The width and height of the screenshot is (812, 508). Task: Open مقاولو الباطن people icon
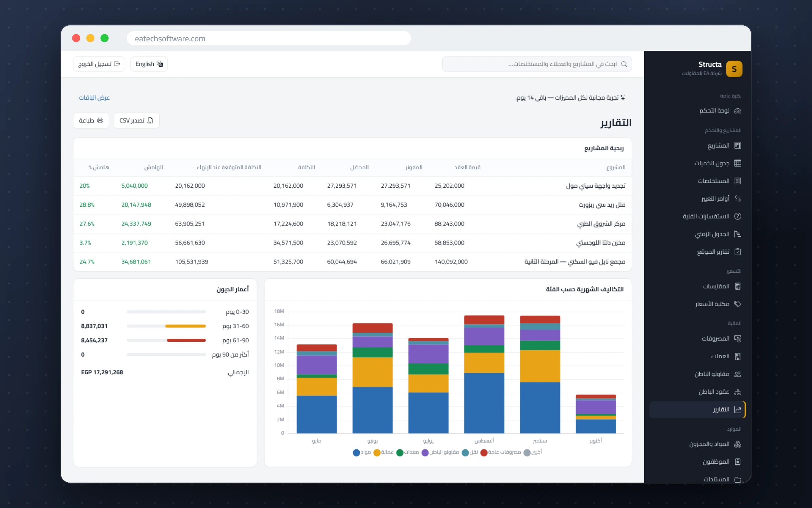[x=738, y=374]
